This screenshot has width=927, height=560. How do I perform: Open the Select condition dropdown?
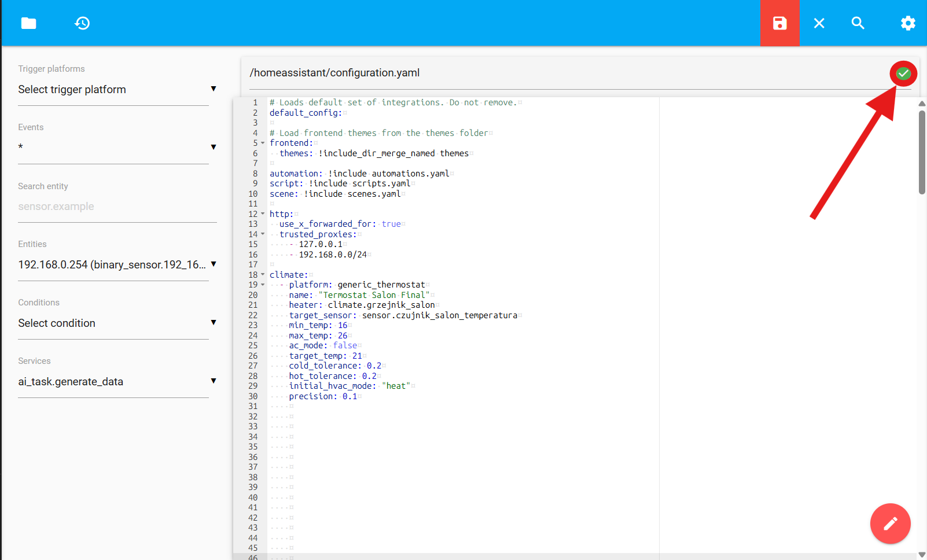117,323
